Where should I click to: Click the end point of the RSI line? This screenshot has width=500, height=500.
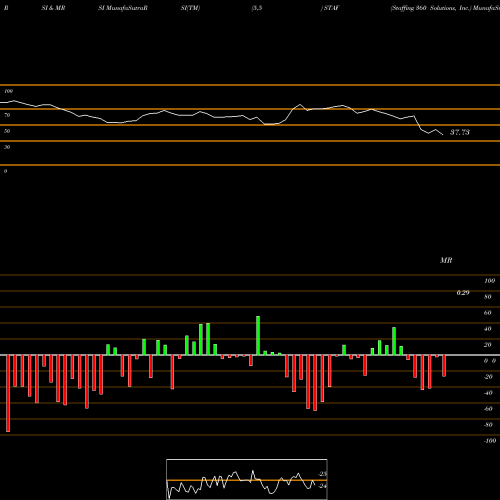point(443,135)
